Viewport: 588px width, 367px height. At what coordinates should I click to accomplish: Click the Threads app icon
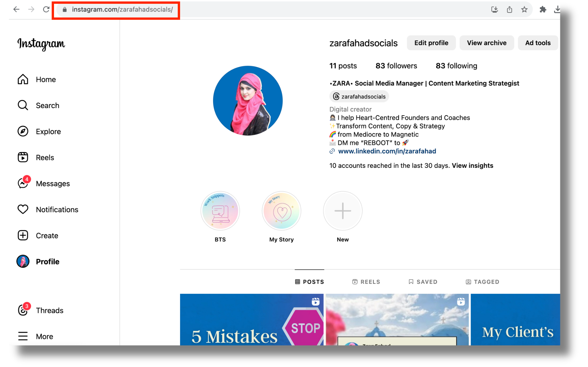tap(23, 310)
